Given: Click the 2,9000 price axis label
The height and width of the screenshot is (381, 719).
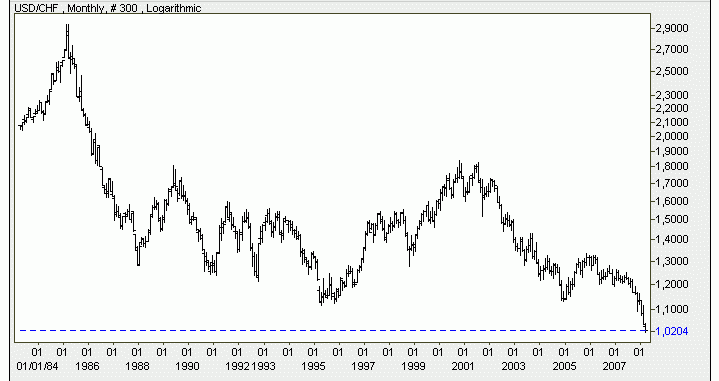Looking at the screenshot, I should [x=672, y=28].
